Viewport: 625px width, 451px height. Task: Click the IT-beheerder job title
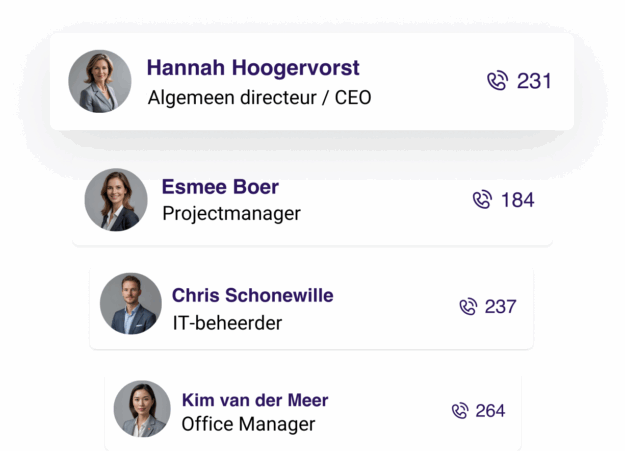(x=227, y=323)
